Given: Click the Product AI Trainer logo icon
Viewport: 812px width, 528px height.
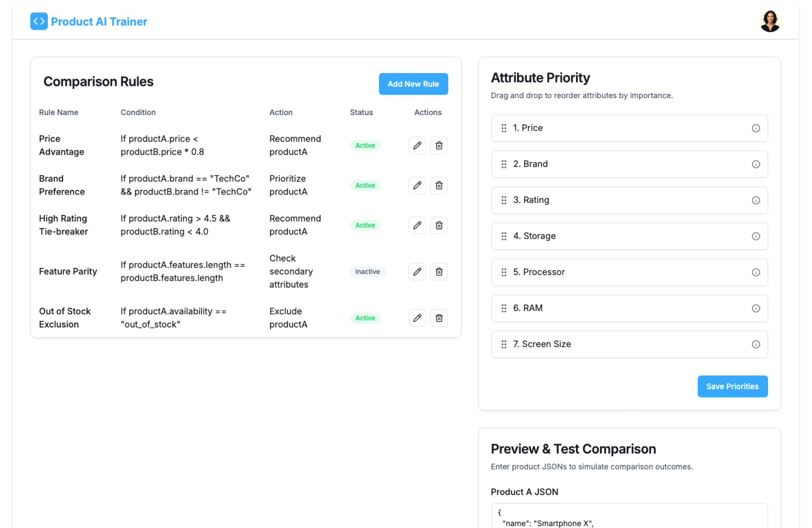Looking at the screenshot, I should [39, 21].
